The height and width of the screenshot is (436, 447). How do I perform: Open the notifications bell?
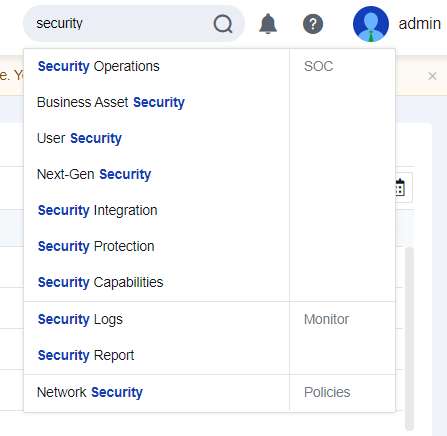[x=268, y=24]
